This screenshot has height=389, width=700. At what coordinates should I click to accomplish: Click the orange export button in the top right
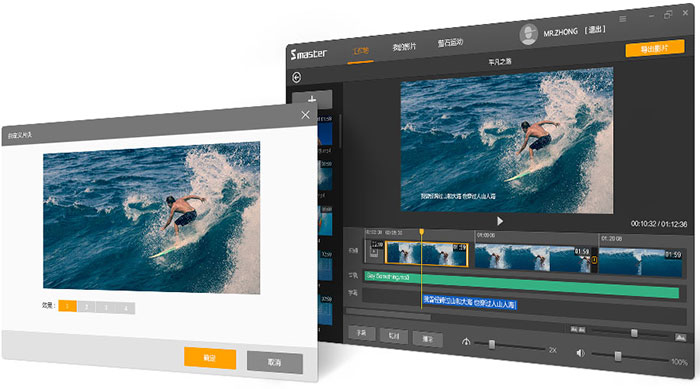(x=655, y=48)
